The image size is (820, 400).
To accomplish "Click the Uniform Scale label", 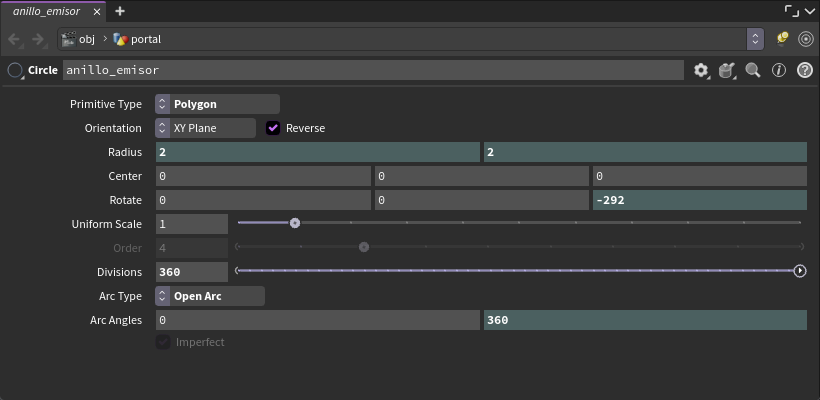I will (107, 224).
